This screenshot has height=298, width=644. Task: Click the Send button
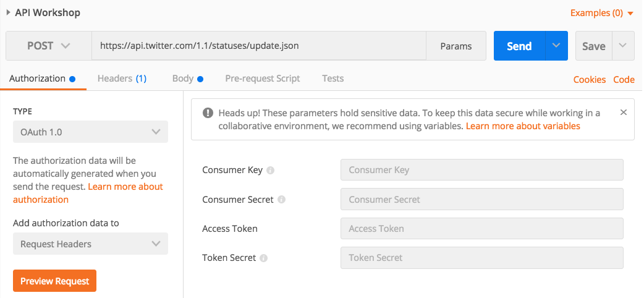[519, 46]
